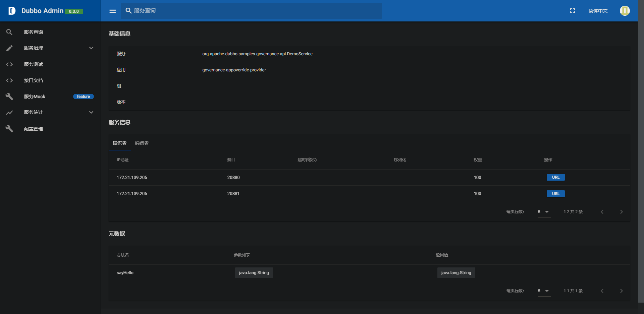Image resolution: width=644 pixels, height=314 pixels.
Task: Expand the 服务统计 sidebar submenu chevron
Action: (x=91, y=112)
